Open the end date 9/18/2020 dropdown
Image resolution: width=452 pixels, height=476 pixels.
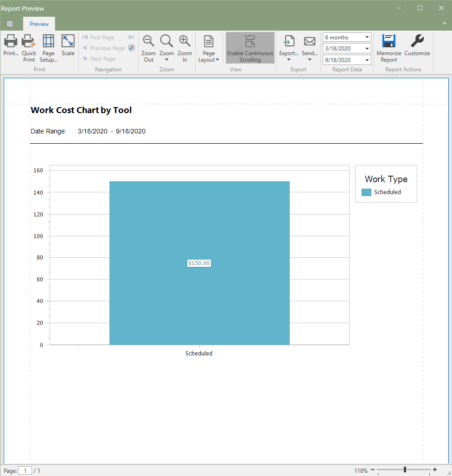tap(367, 60)
